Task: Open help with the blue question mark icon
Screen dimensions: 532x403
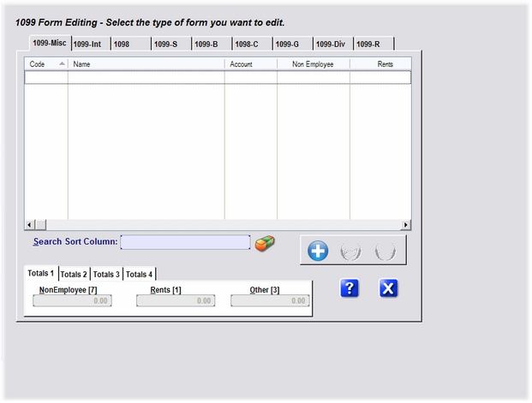Action: click(x=350, y=288)
